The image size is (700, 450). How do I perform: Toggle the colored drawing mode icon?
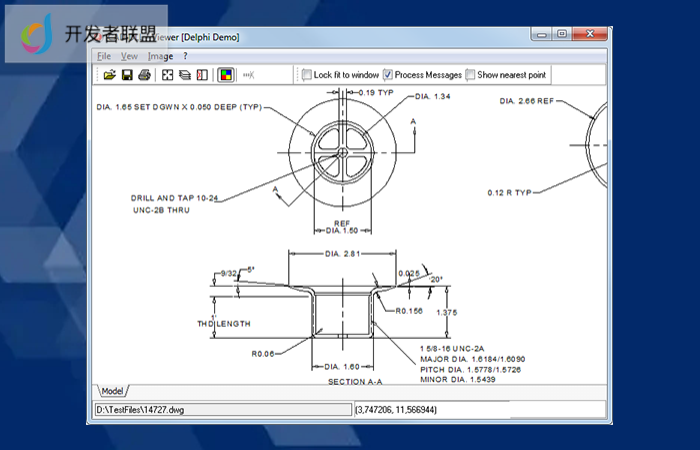pyautogui.click(x=226, y=75)
